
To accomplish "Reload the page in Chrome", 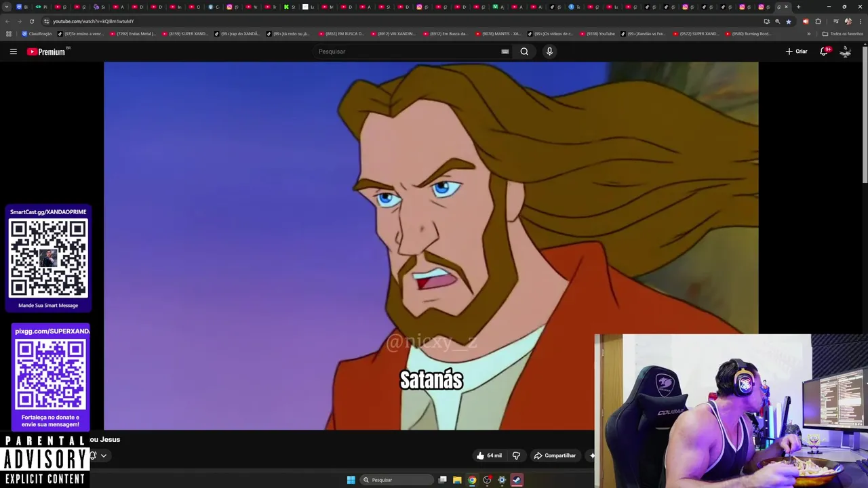I will pos(31,21).
